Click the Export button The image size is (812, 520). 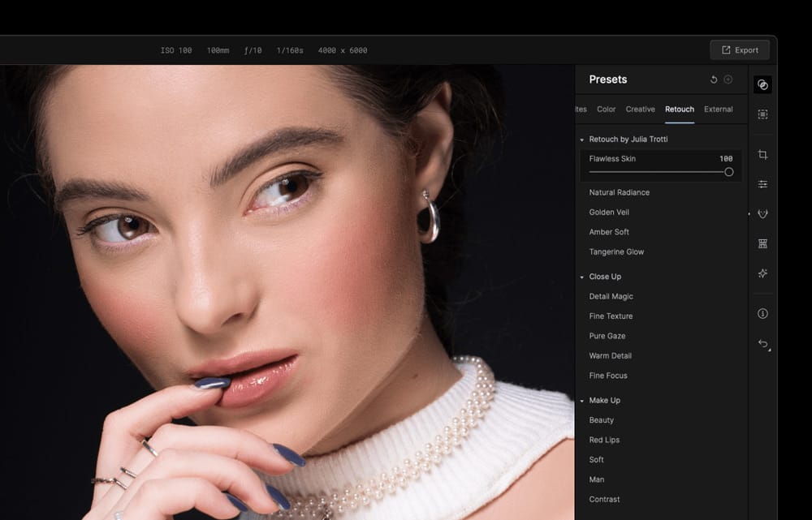coord(740,50)
